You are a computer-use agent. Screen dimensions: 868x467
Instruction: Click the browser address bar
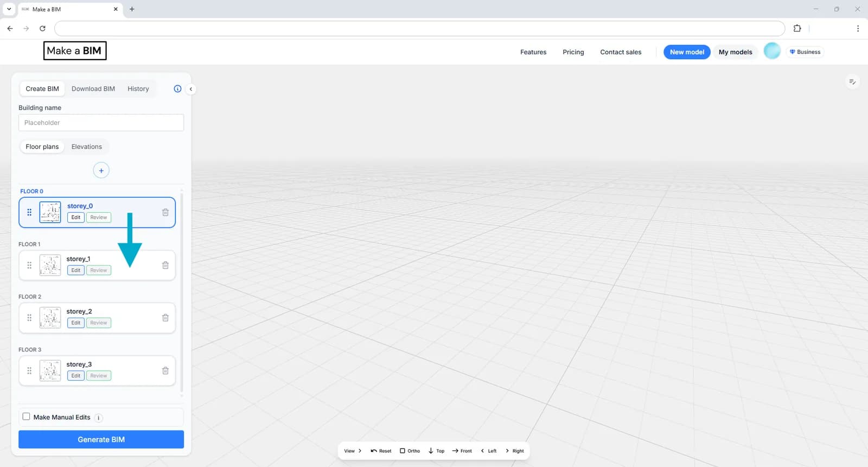(x=419, y=28)
